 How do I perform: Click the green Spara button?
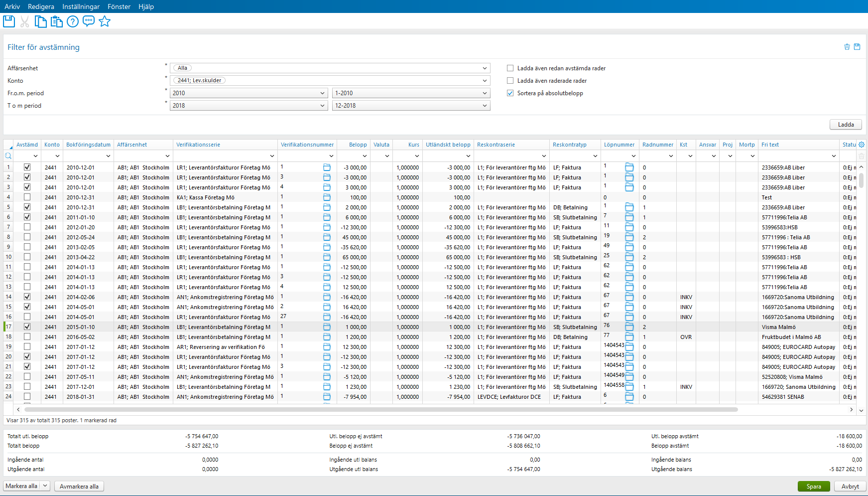pyautogui.click(x=814, y=486)
